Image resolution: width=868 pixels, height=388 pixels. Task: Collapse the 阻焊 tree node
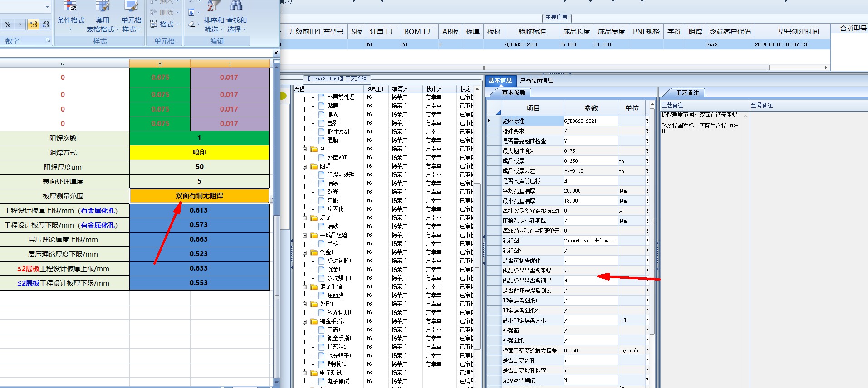305,166
